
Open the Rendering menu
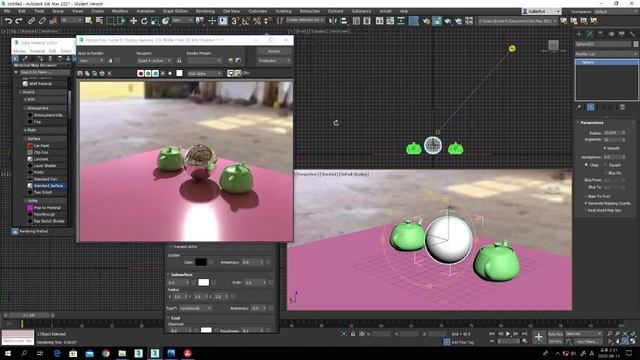tap(205, 11)
